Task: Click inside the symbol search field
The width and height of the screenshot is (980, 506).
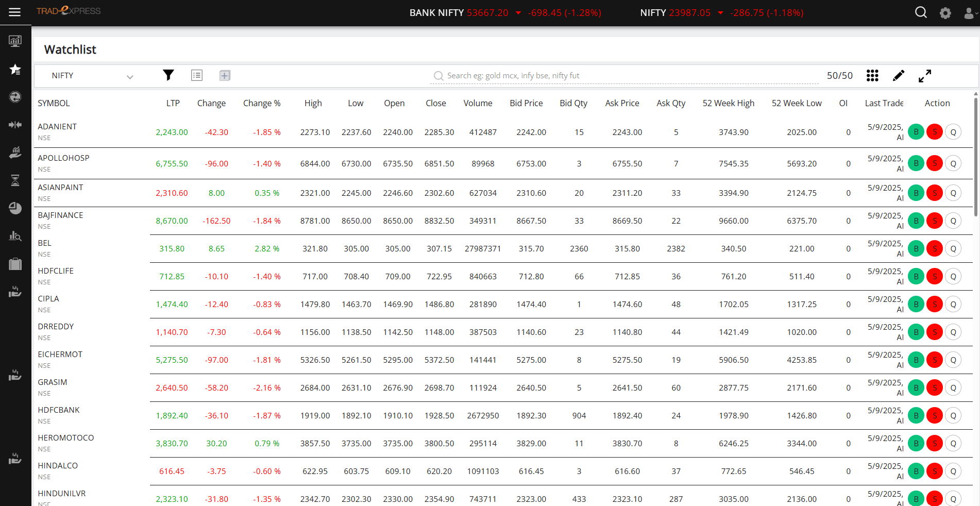Action: 567,75
